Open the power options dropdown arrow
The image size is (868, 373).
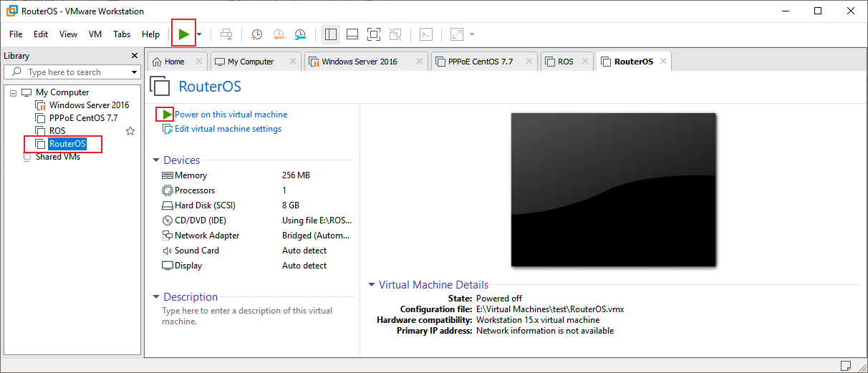pyautogui.click(x=199, y=34)
